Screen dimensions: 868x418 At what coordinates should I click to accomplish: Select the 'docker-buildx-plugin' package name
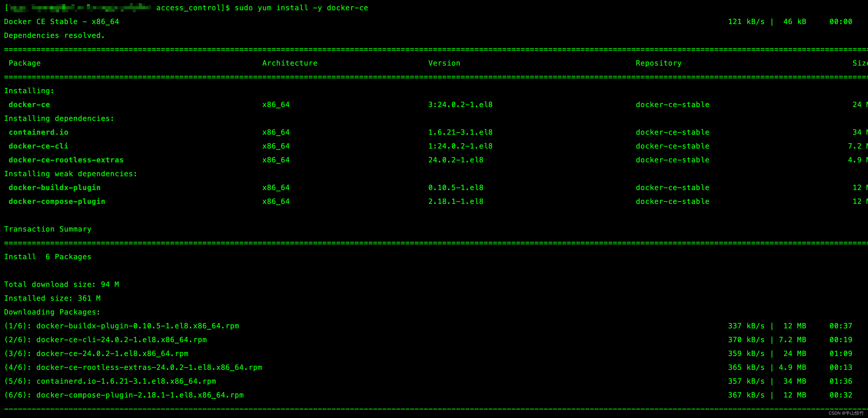(55, 187)
